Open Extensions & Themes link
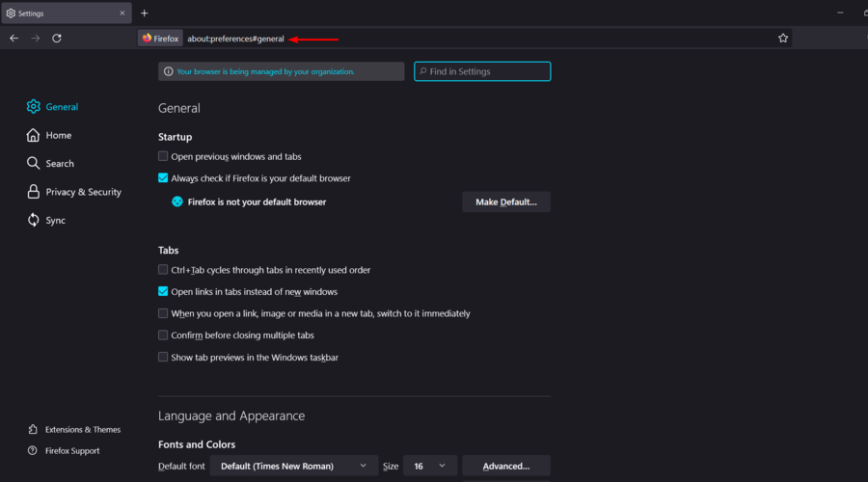Viewport: 868px width, 482px height. [83, 429]
